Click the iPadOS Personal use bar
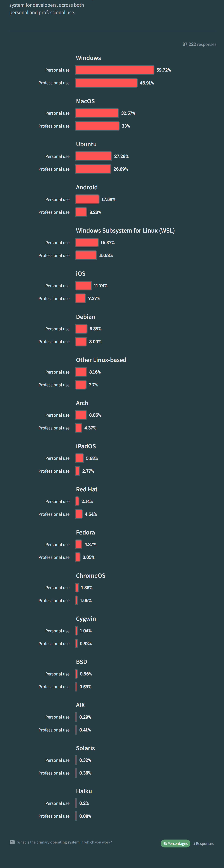Image resolution: width=224 pixels, height=868 pixels. click(79, 458)
